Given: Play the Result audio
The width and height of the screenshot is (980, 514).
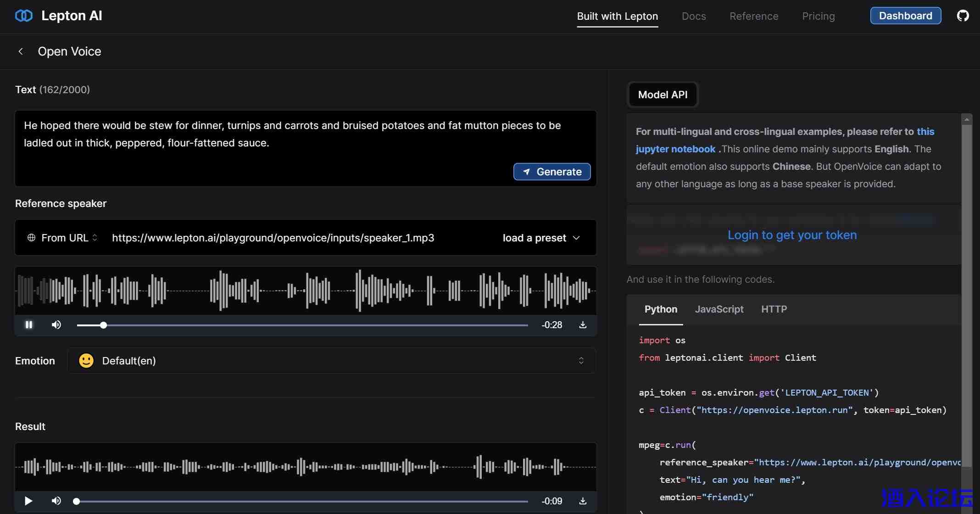Looking at the screenshot, I should pos(28,501).
